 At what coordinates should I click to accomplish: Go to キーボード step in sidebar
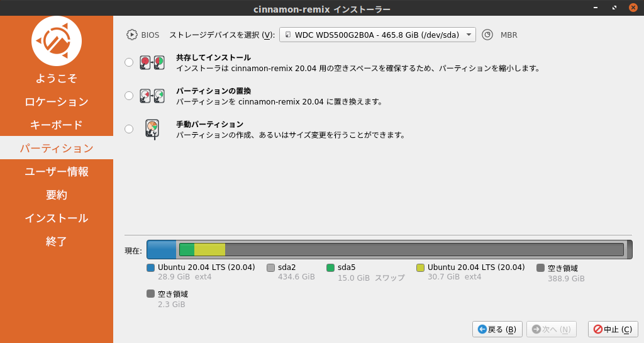pos(56,125)
